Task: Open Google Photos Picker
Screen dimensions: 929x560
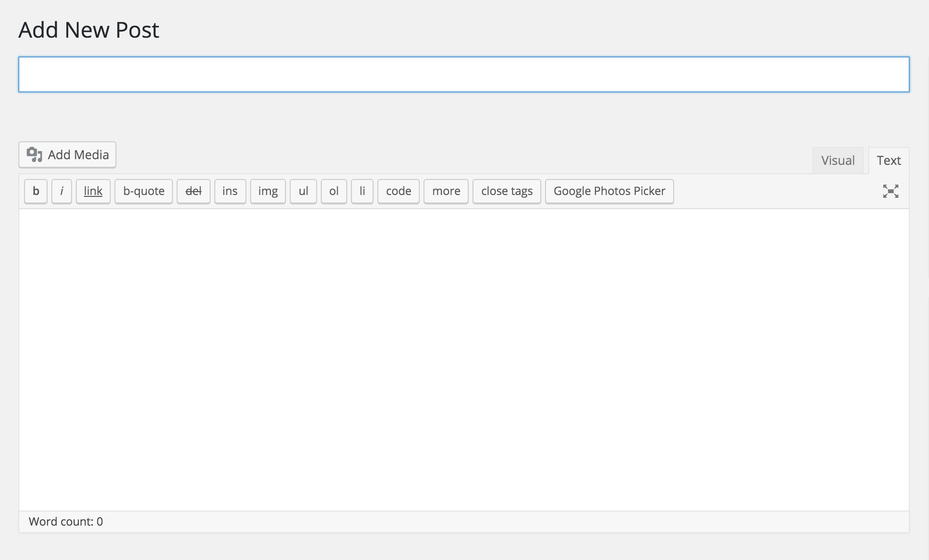Action: click(x=610, y=191)
